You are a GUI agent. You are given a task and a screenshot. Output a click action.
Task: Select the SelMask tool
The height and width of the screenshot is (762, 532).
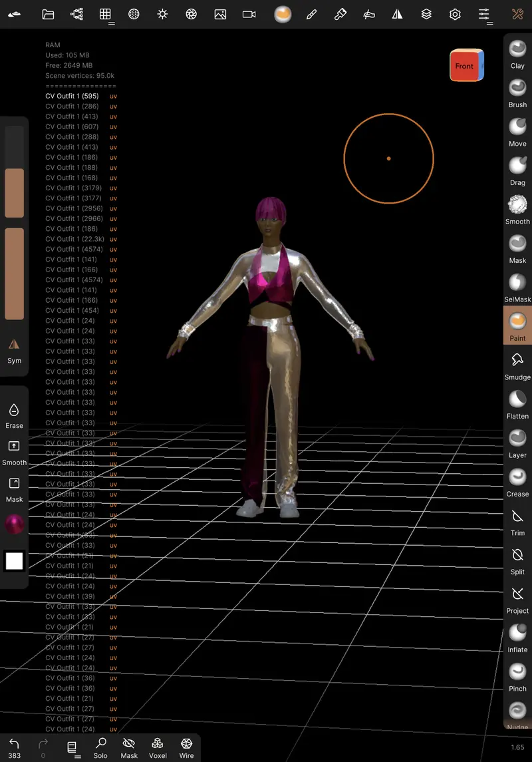click(517, 287)
